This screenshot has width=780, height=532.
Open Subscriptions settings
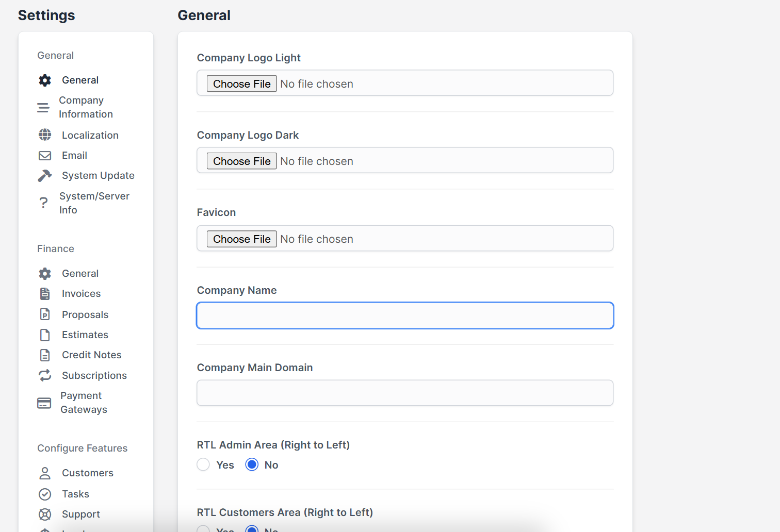coord(94,375)
